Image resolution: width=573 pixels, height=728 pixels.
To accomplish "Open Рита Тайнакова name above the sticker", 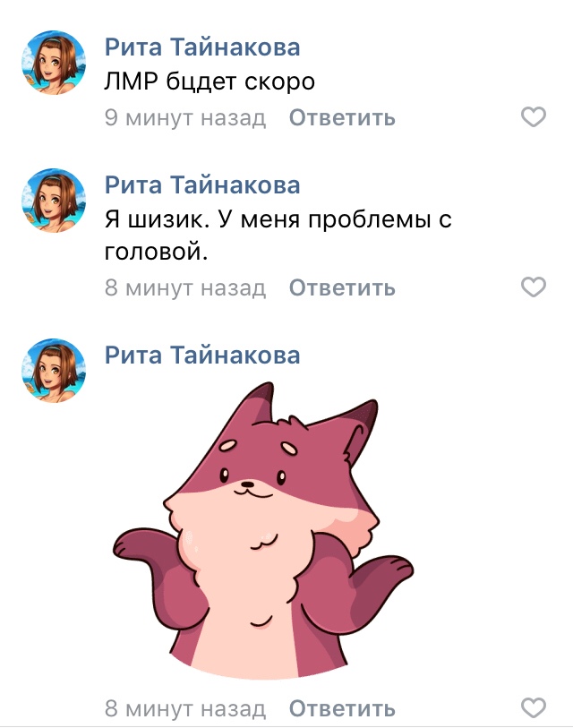I will (x=202, y=355).
